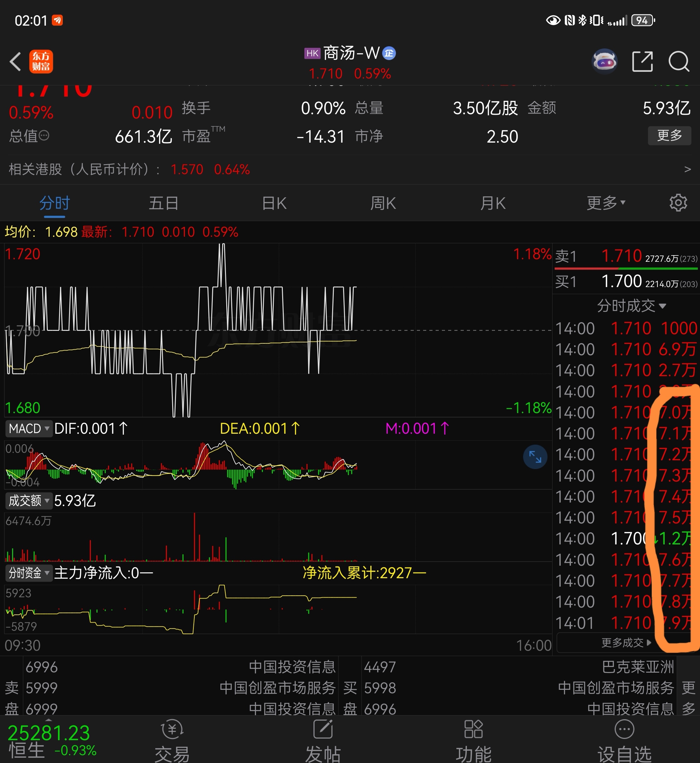Screen dimensions: 700x763
Task: Open 相关港股 人民币计价 row arrow
Action: click(x=687, y=169)
